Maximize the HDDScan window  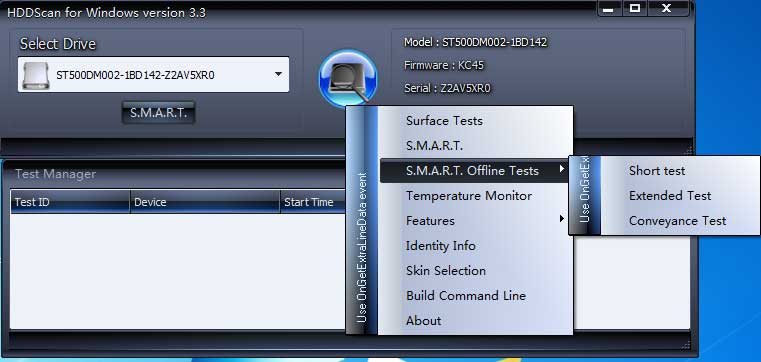click(x=634, y=8)
